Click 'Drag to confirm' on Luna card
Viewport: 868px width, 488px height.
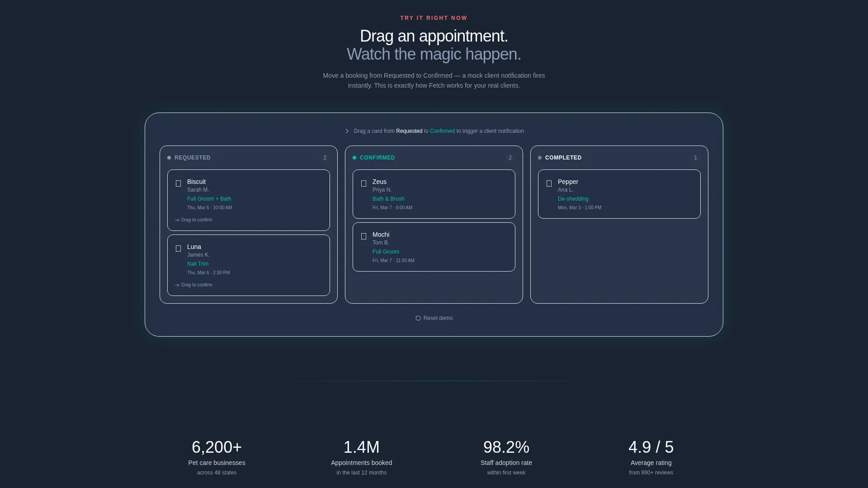pyautogui.click(x=197, y=285)
